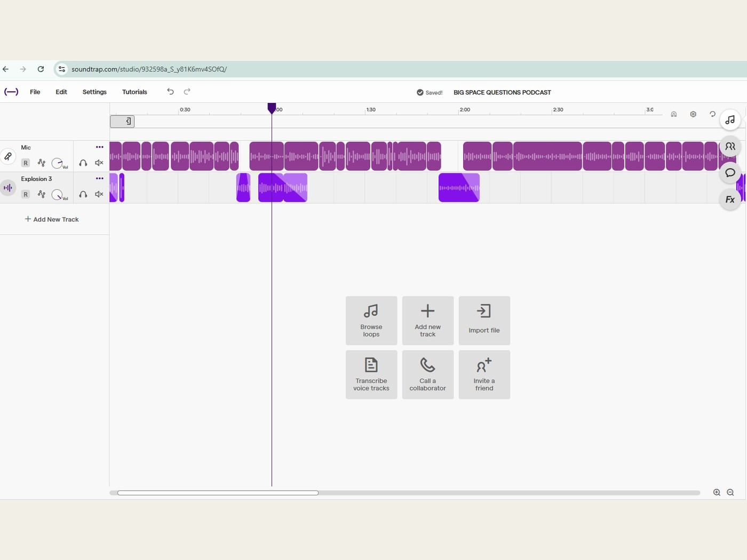Toggle the cycle loop icon

point(712,114)
